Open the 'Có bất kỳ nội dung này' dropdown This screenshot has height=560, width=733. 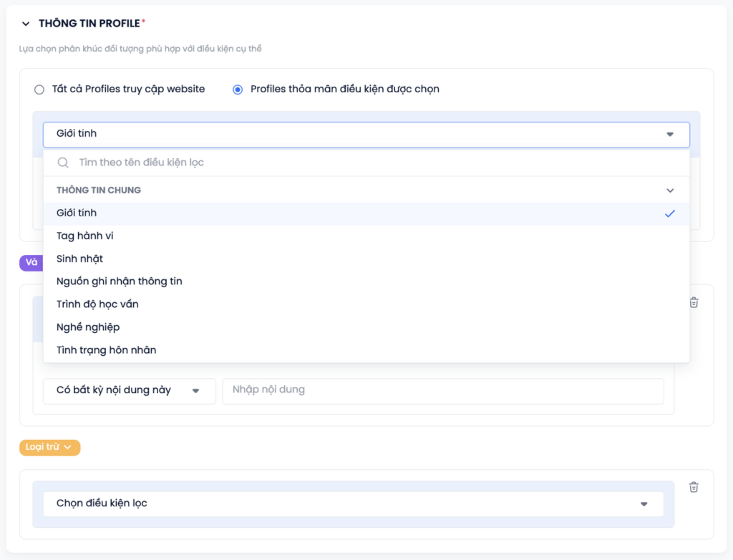[x=130, y=391]
